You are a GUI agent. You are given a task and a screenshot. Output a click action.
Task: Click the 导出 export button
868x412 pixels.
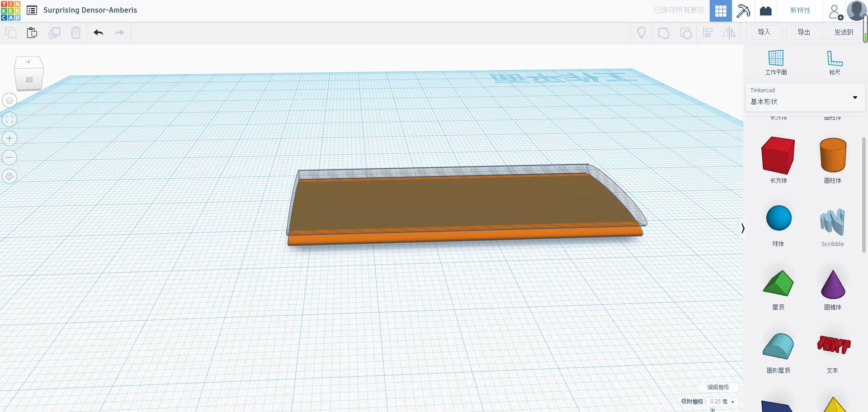click(x=803, y=32)
